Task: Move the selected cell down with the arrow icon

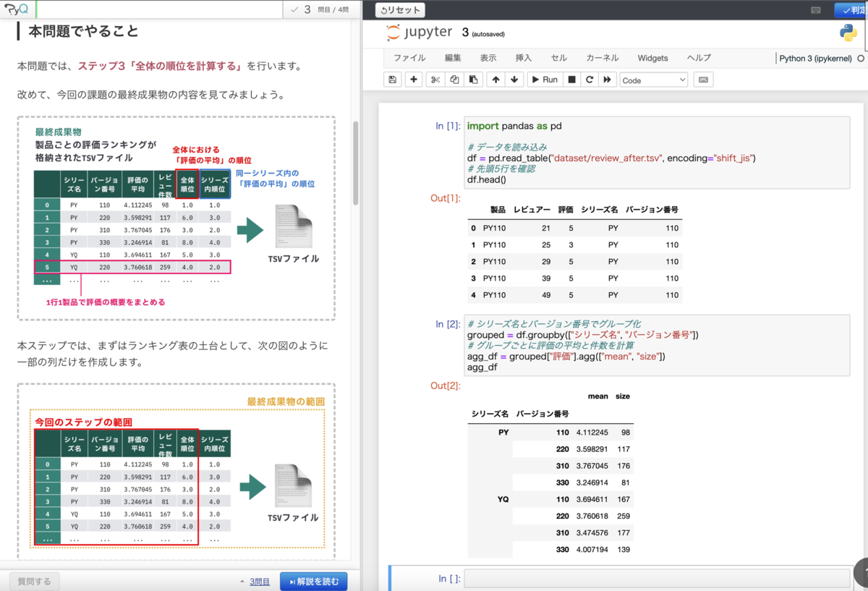Action: pyautogui.click(x=514, y=80)
